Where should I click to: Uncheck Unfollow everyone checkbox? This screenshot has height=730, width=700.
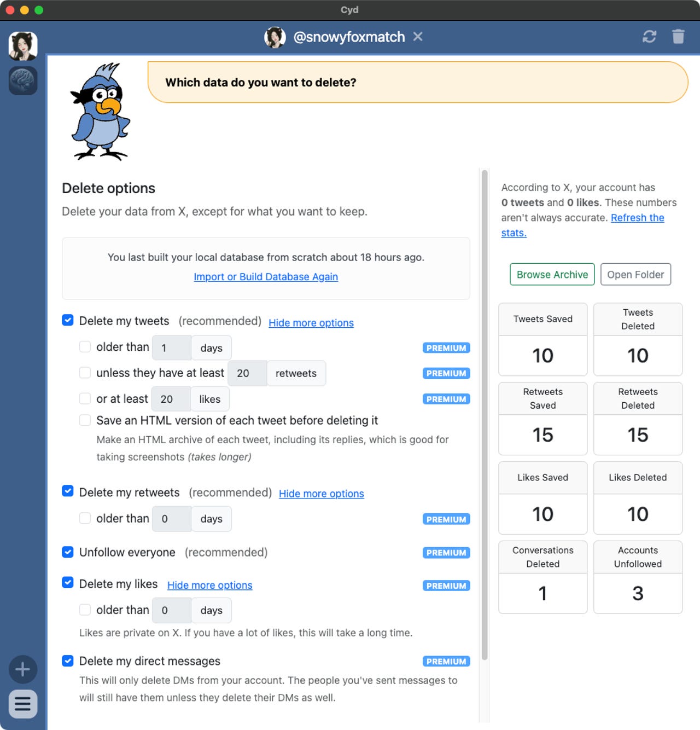(68, 552)
